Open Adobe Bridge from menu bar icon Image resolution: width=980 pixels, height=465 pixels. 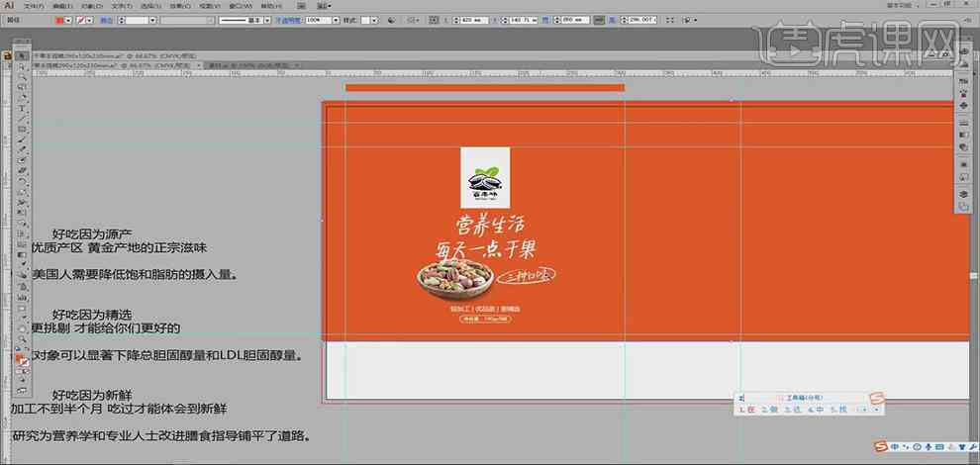click(x=302, y=6)
